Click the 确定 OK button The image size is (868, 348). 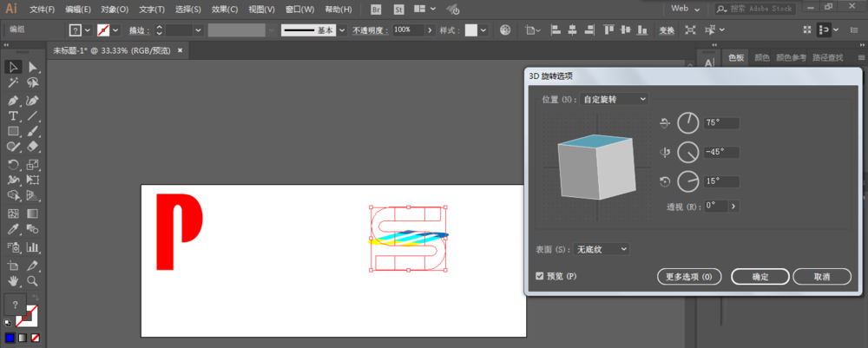(x=760, y=277)
